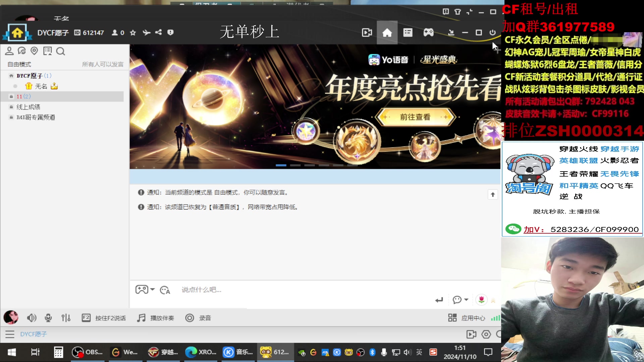This screenshot has height=362, width=644.
Task: Open the channel notice board icon
Action: coord(47,51)
